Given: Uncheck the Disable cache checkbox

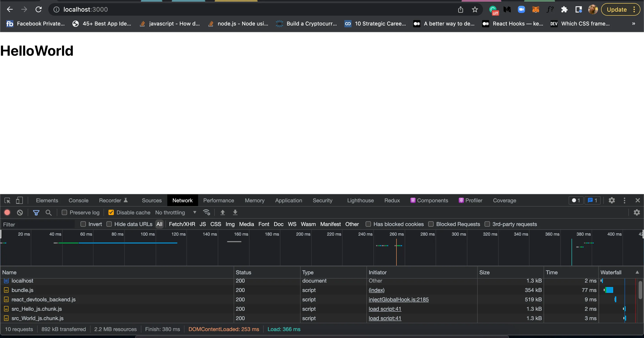Looking at the screenshot, I should click(111, 213).
